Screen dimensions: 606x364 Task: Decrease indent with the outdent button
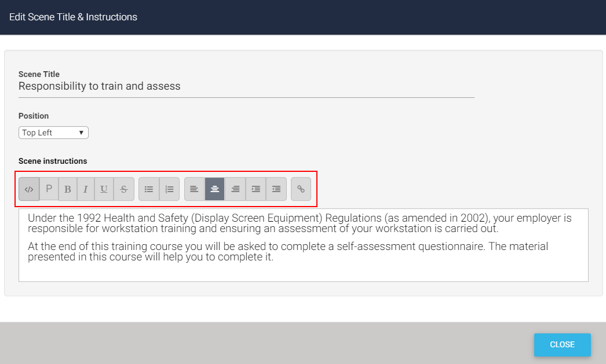click(x=276, y=189)
